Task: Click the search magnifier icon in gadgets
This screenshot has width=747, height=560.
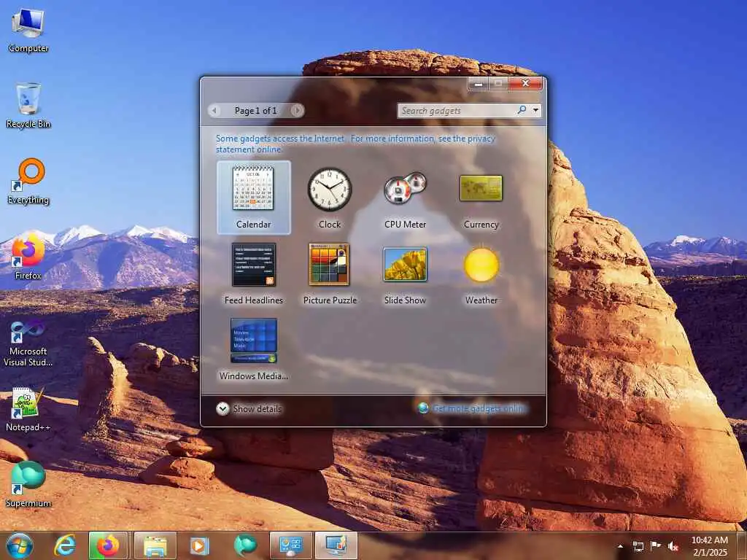Action: (522, 110)
